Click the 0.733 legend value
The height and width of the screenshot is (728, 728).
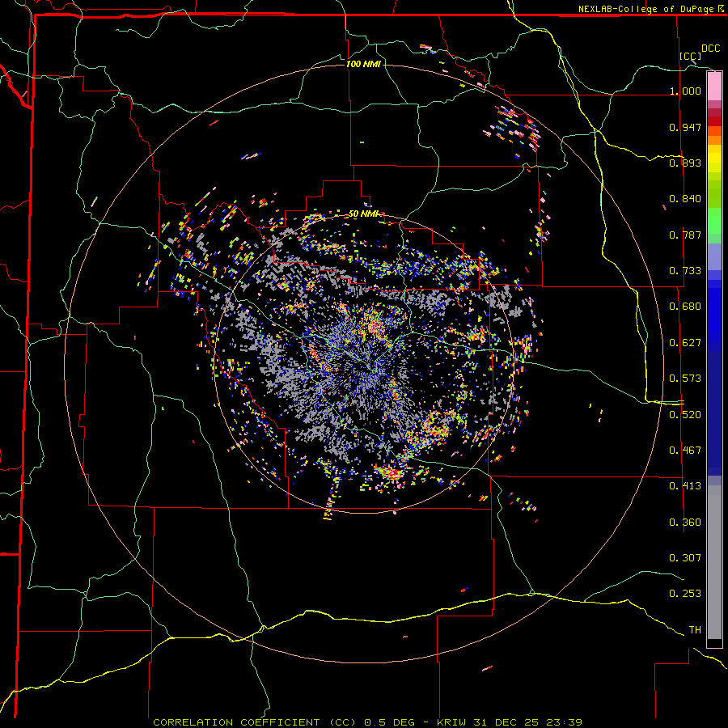coord(685,271)
